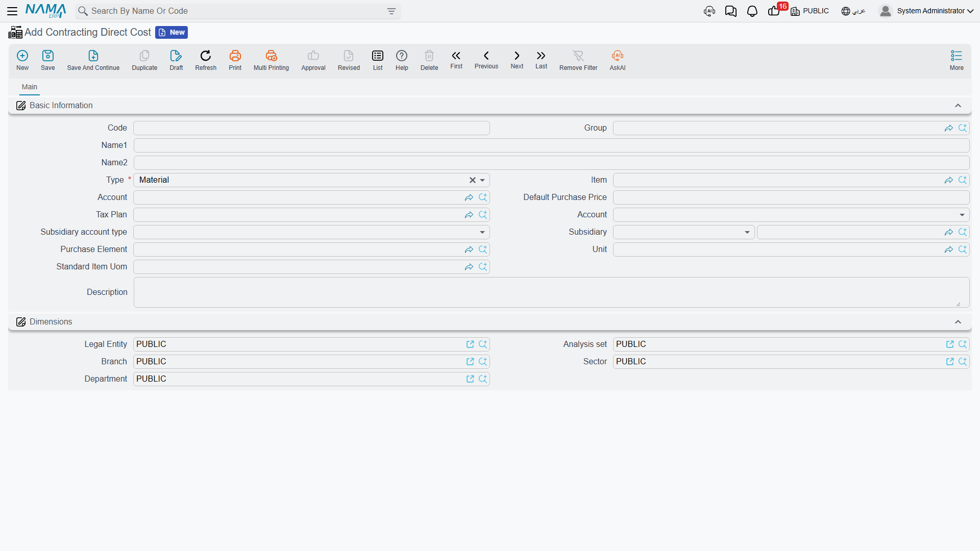Open Group lookup search icon

[x=963, y=128]
